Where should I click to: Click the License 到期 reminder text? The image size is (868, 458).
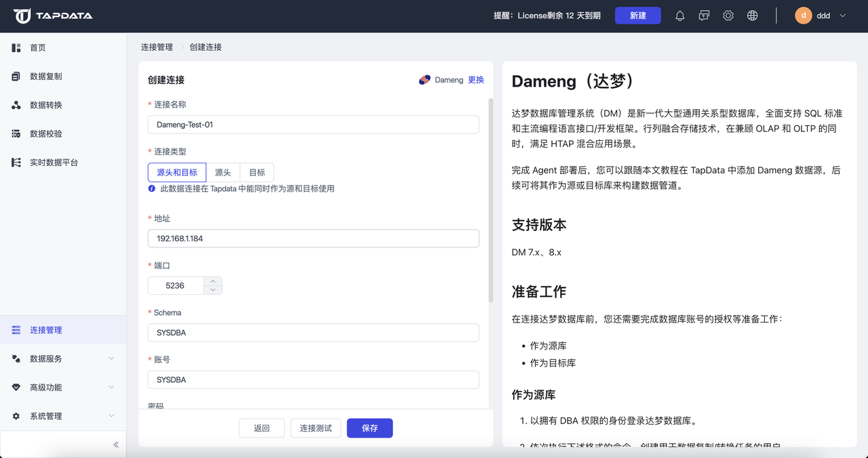[547, 16]
